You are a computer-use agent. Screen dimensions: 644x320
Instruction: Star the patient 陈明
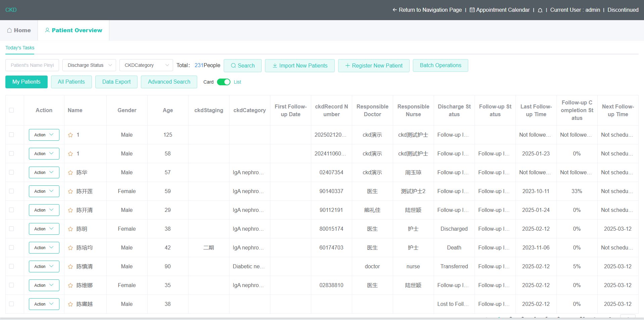[x=70, y=229]
